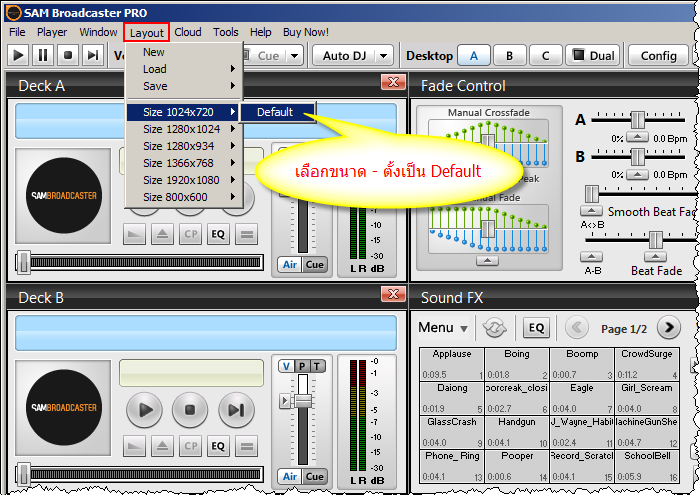Image resolution: width=700 pixels, height=495 pixels.
Task: Close the Deck B panel
Action: [x=393, y=294]
